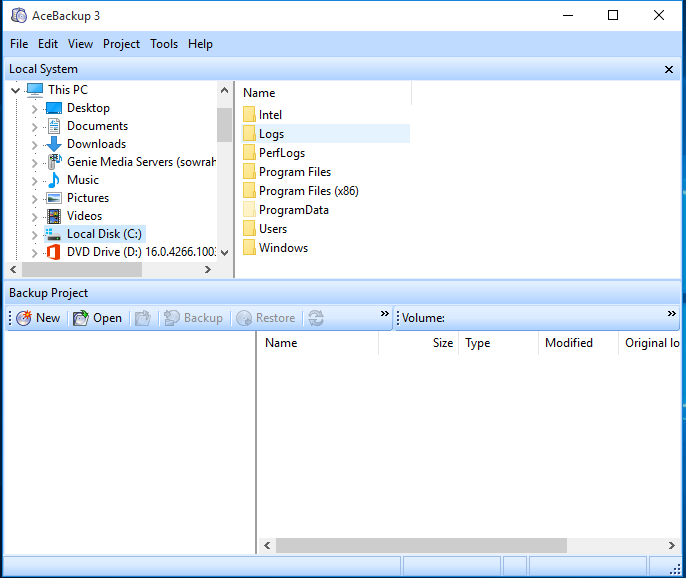Click the Users folder icon
This screenshot has height=578, width=686.
[x=249, y=228]
